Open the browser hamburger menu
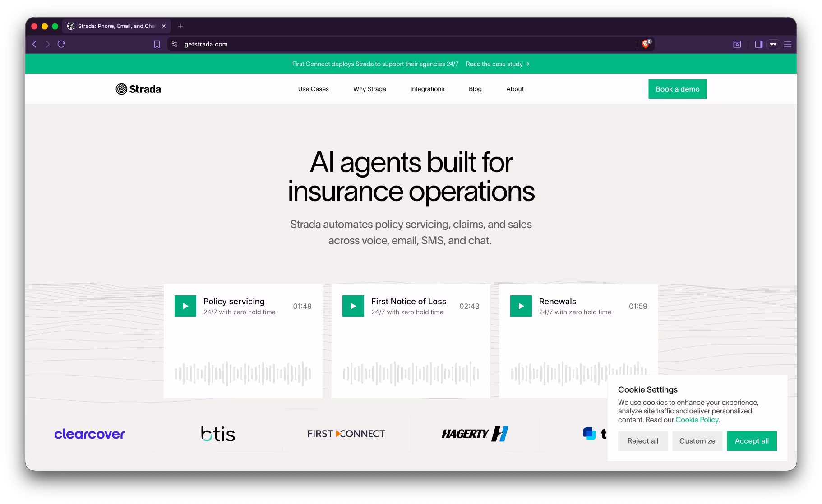 pos(788,44)
